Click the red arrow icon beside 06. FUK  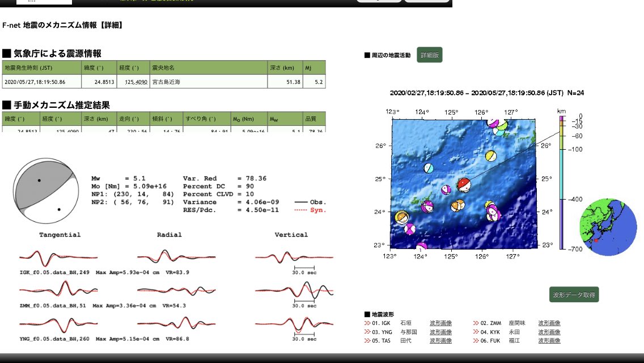pos(476,340)
